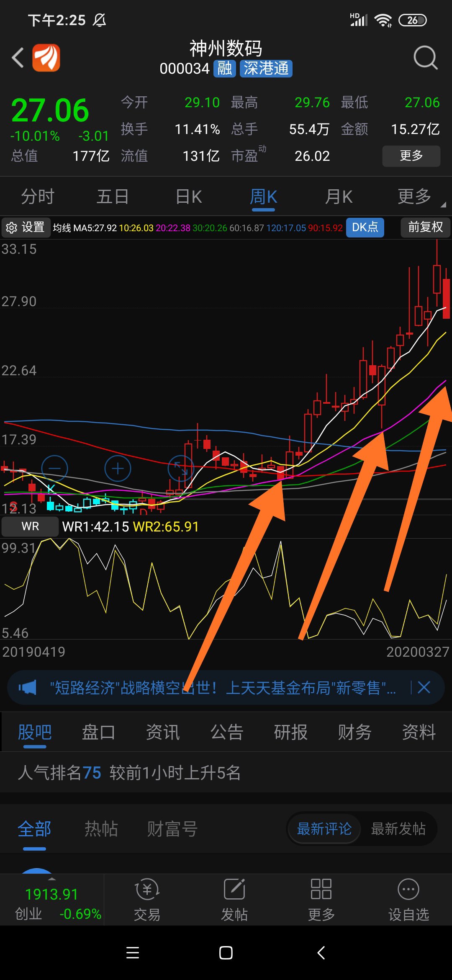
Task: Open the 资讯 news tab
Action: [162, 732]
